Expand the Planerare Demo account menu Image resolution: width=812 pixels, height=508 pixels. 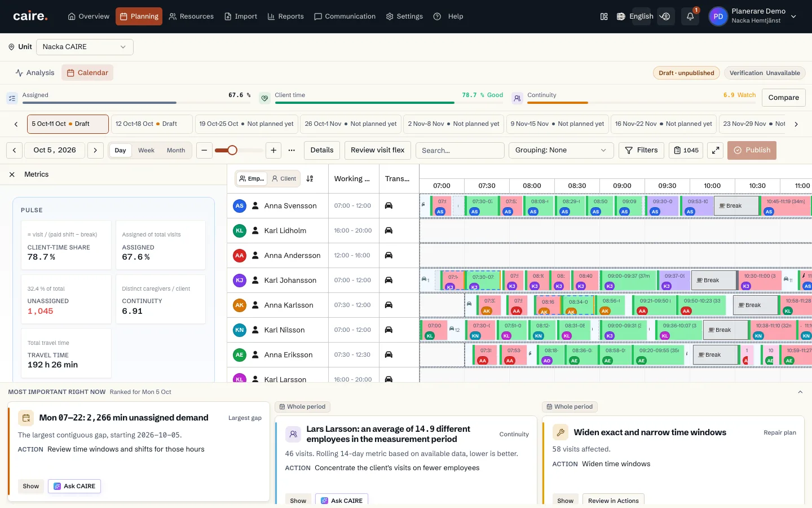pyautogui.click(x=793, y=16)
